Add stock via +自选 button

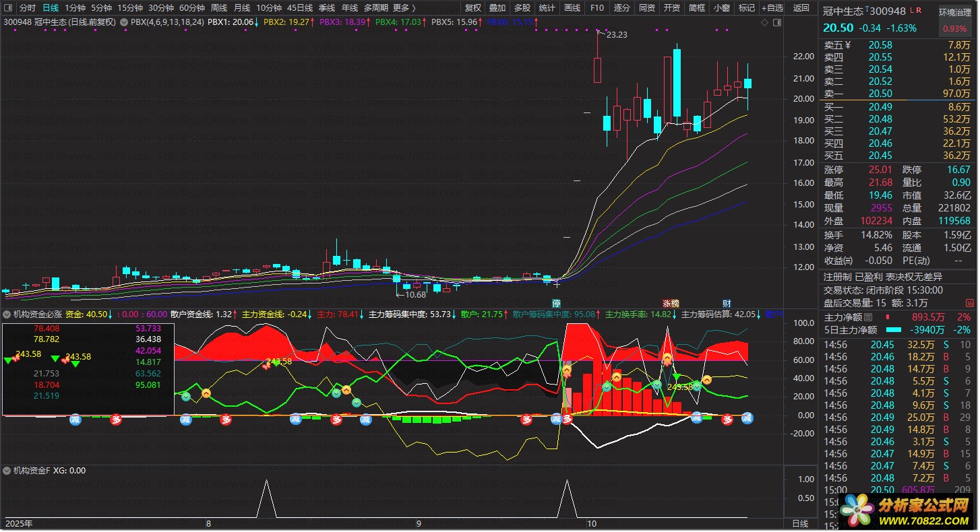772,8
